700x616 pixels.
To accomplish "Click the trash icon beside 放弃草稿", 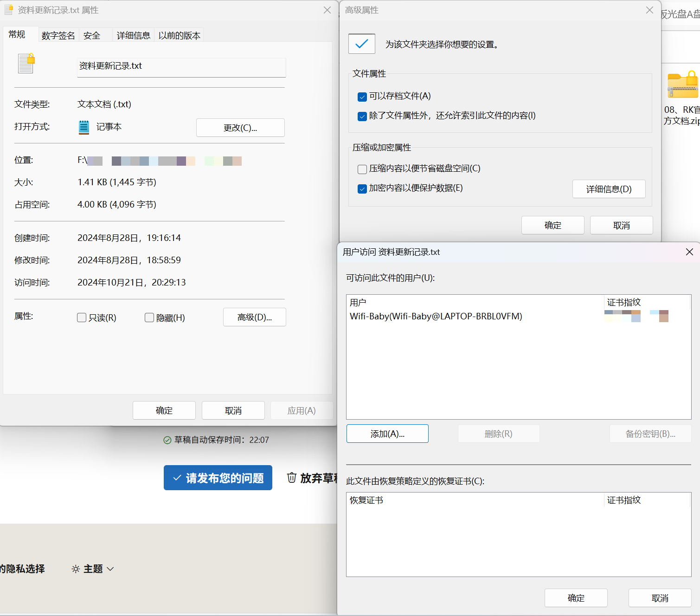I will (291, 478).
